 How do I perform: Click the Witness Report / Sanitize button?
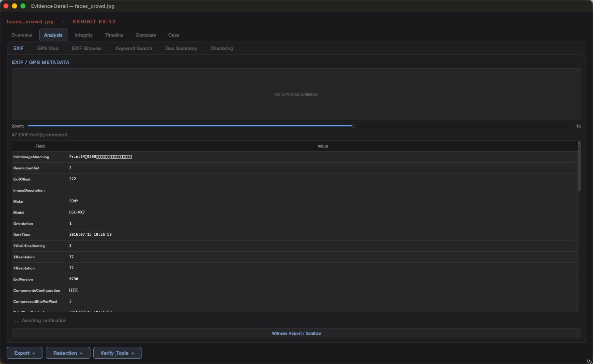tap(296, 333)
